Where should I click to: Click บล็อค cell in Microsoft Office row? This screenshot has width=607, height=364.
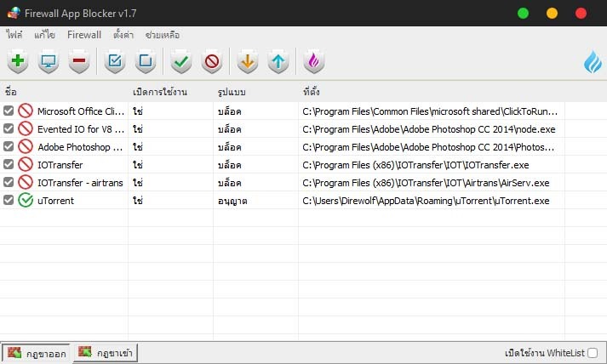[x=230, y=111]
